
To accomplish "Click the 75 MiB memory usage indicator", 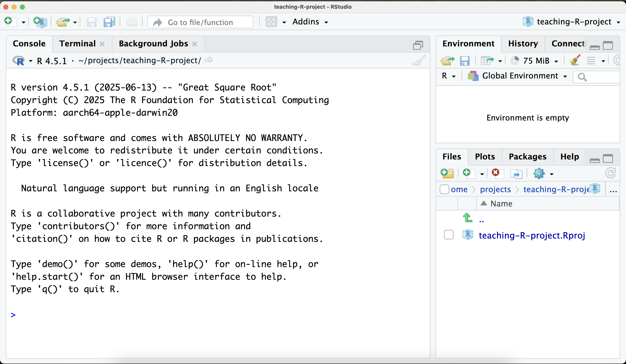I will 534,61.
